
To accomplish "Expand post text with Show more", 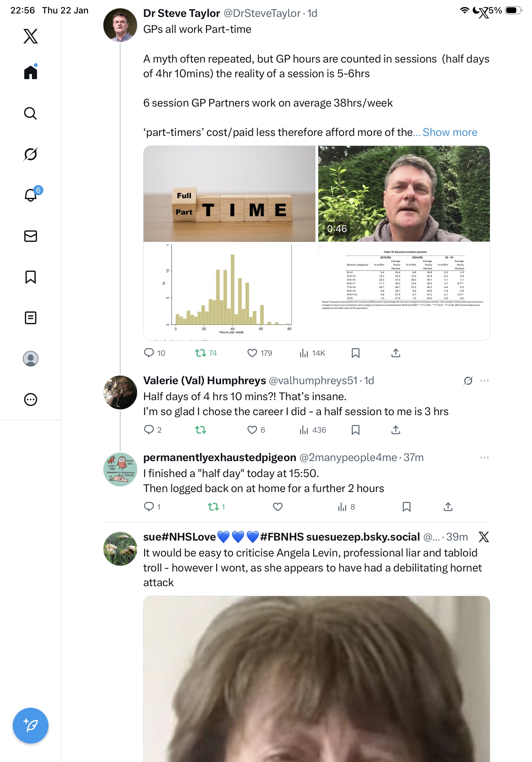I will pyautogui.click(x=449, y=132).
